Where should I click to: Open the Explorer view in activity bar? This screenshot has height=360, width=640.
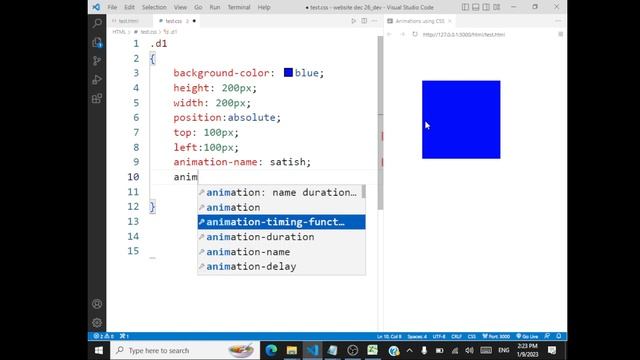click(x=97, y=42)
